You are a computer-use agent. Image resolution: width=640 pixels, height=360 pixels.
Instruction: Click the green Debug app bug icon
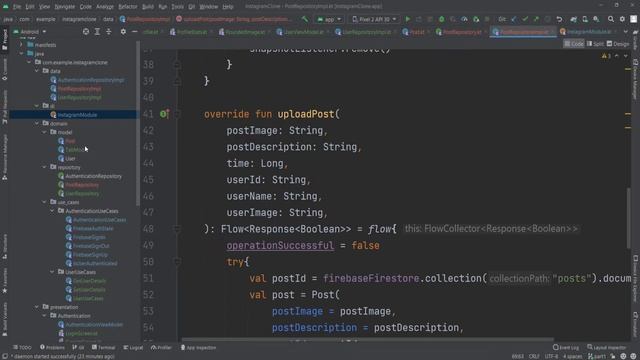click(x=441, y=19)
